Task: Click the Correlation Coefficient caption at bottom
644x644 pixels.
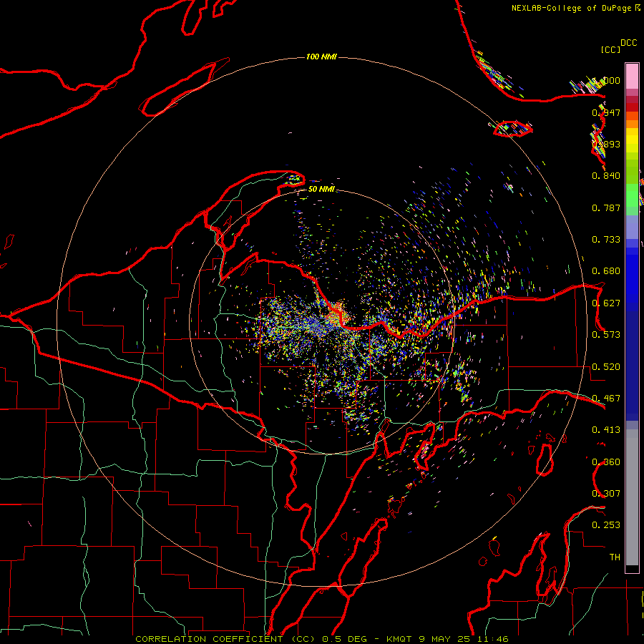Action: point(322,639)
